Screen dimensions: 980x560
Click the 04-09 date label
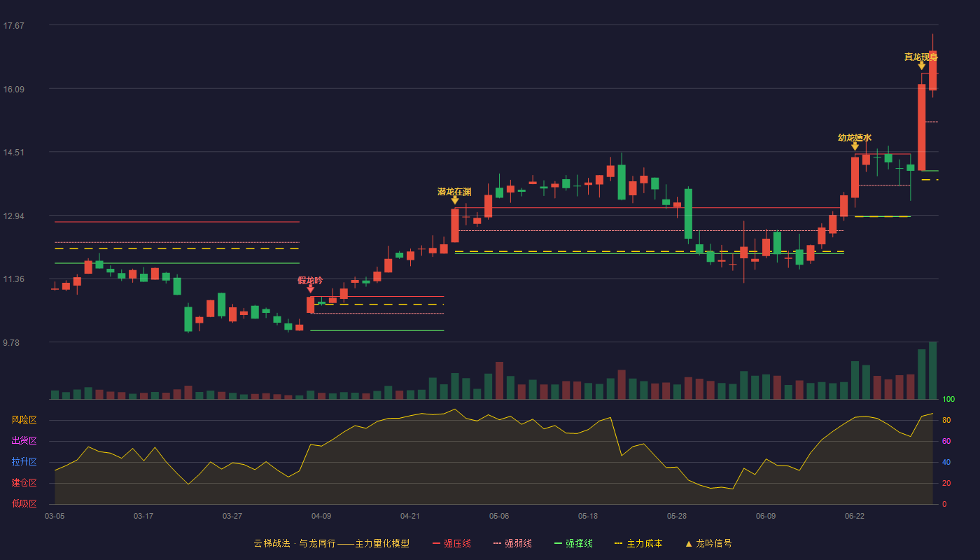(321, 516)
